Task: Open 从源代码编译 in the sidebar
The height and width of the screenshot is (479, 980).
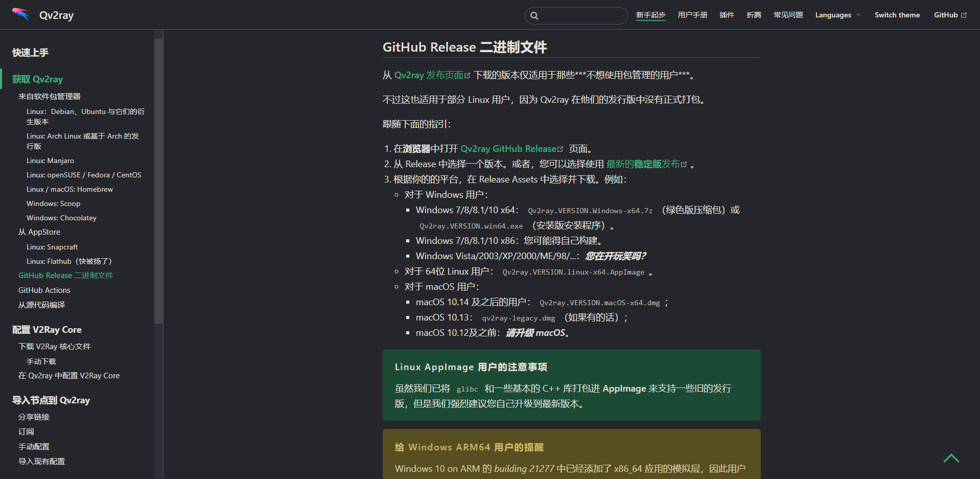Action: click(x=42, y=305)
